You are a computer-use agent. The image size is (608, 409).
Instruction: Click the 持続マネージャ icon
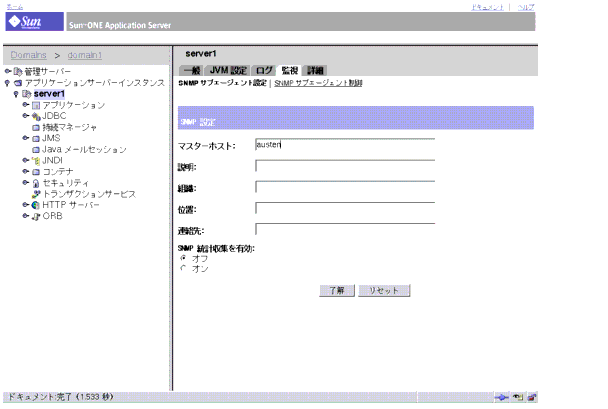pos(36,128)
